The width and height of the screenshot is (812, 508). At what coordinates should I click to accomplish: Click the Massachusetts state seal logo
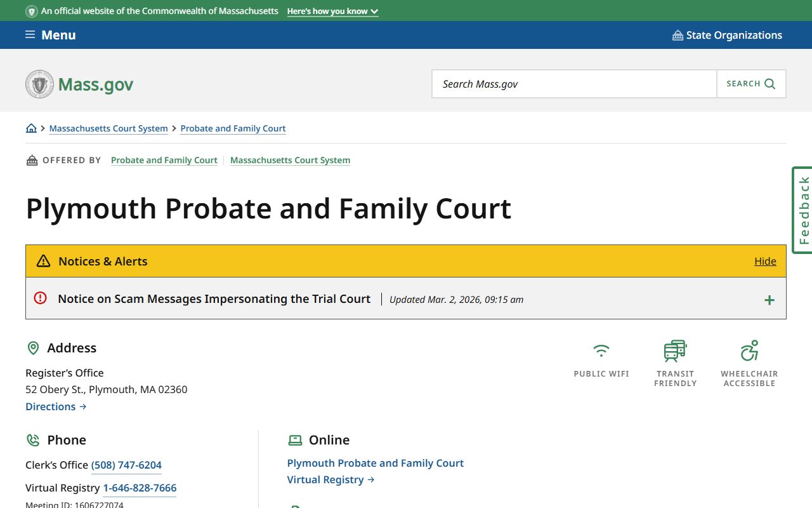(39, 84)
